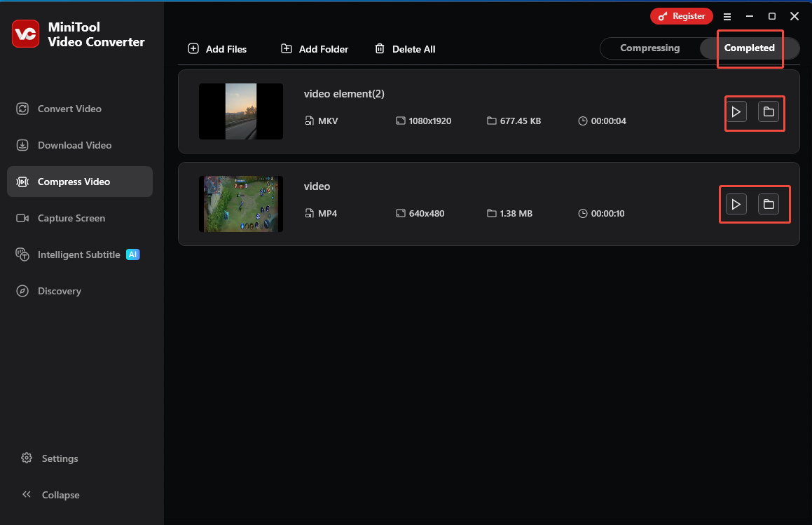
Task: Click Delete All
Action: point(405,49)
